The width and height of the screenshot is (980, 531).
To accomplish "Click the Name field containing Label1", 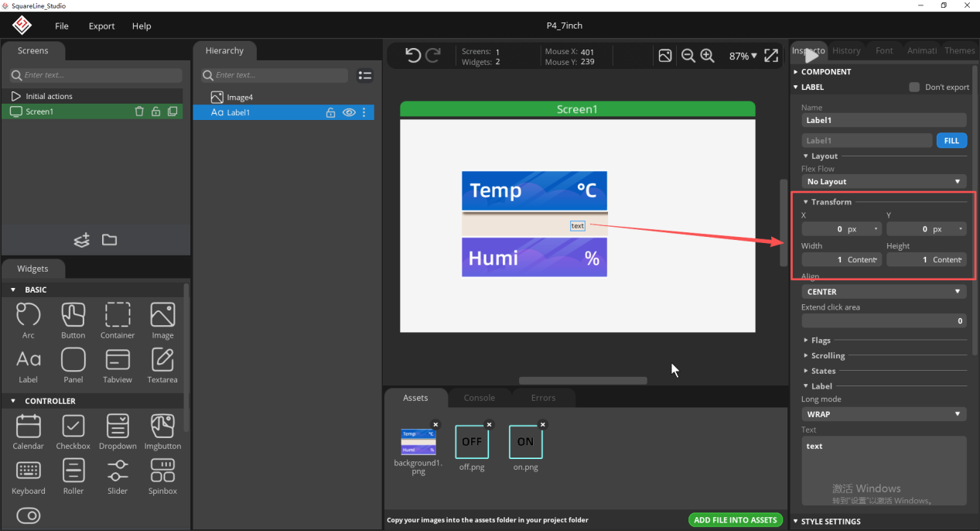I will [x=884, y=121].
